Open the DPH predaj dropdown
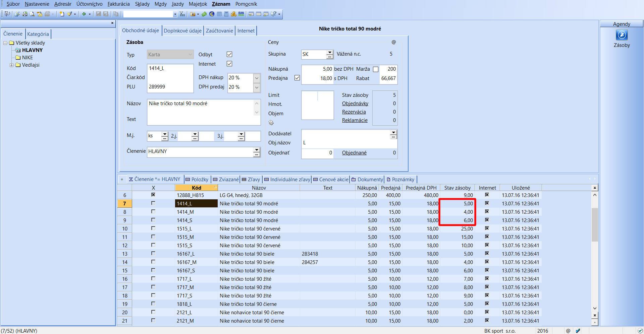The image size is (644, 334). (257, 87)
